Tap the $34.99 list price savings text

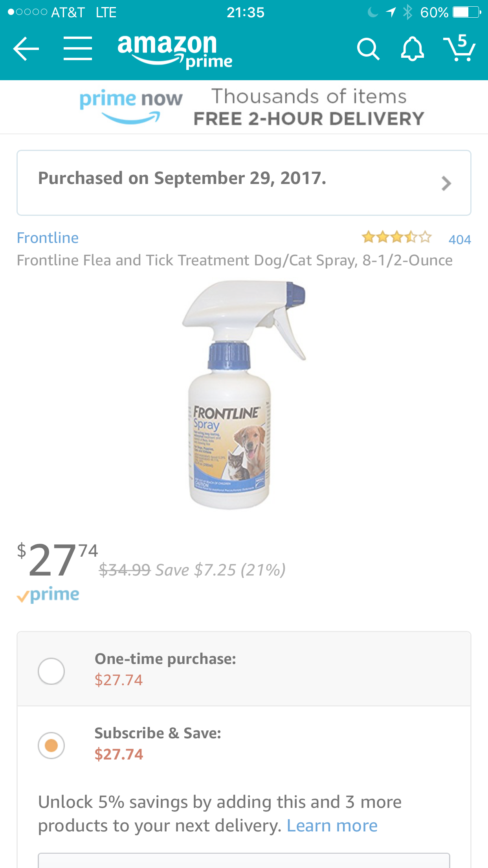(x=192, y=570)
